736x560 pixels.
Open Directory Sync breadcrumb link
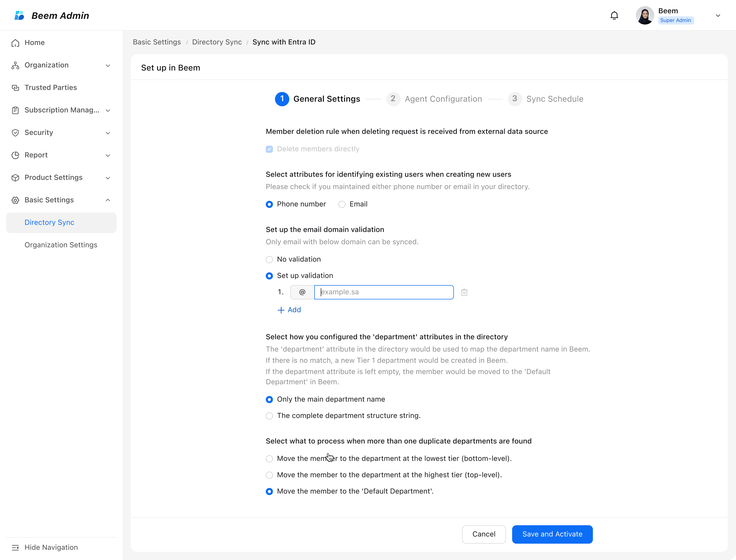217,42
